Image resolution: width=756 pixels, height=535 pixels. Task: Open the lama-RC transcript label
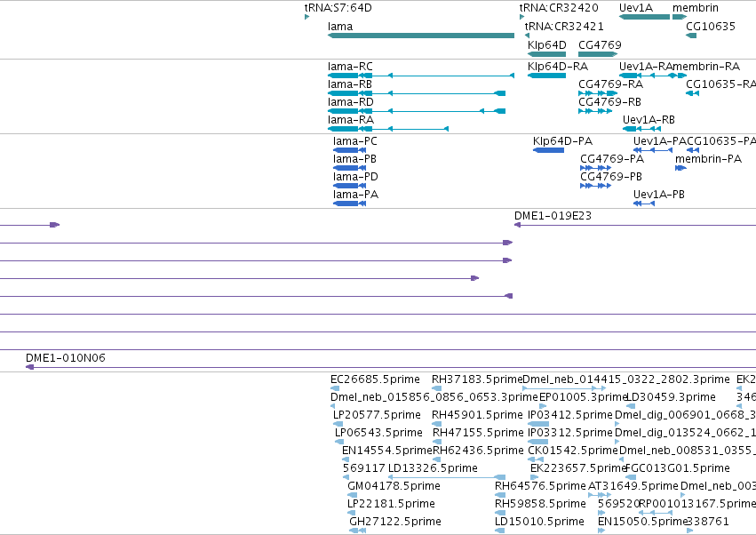click(x=350, y=67)
